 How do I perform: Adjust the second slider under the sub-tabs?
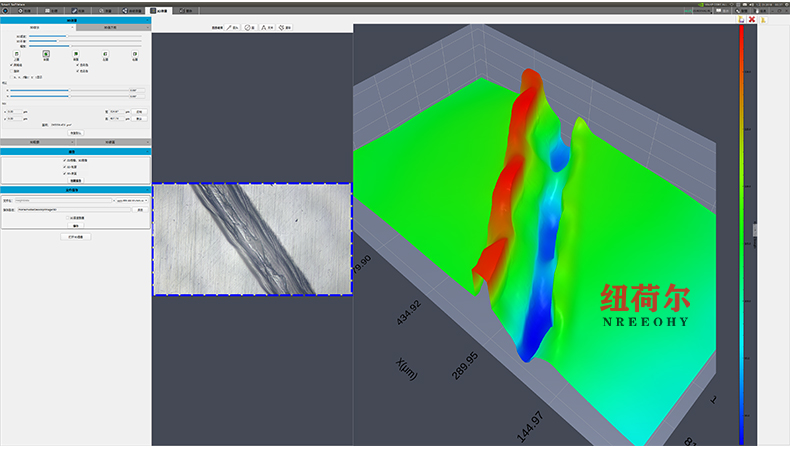click(85, 41)
